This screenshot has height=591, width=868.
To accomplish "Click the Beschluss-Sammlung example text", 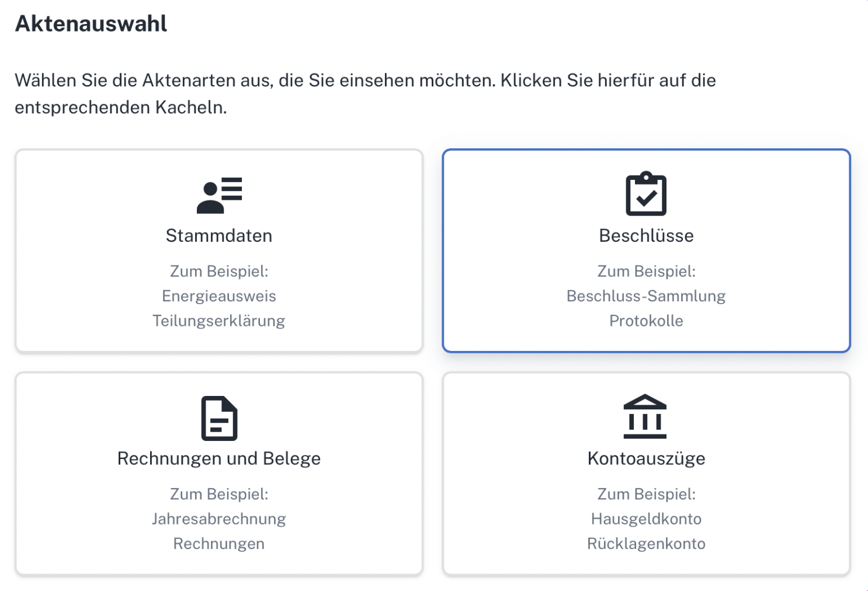I will point(646,296).
